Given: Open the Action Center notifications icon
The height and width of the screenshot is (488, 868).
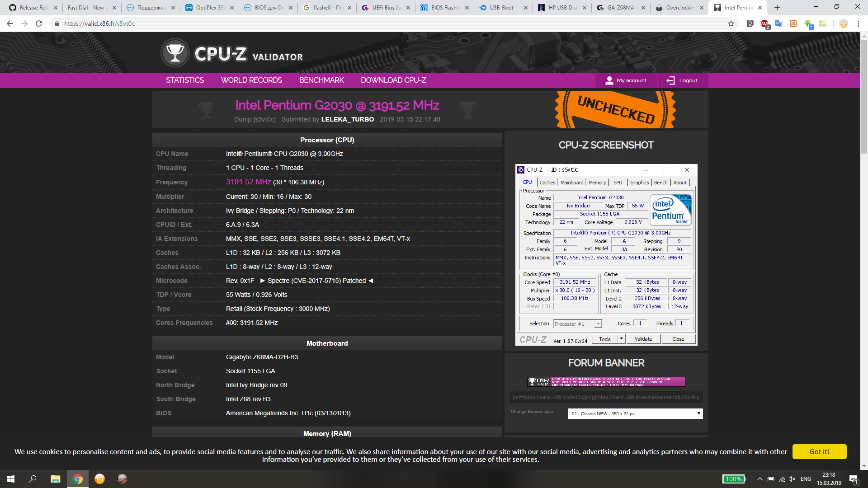Looking at the screenshot, I should coord(854,479).
